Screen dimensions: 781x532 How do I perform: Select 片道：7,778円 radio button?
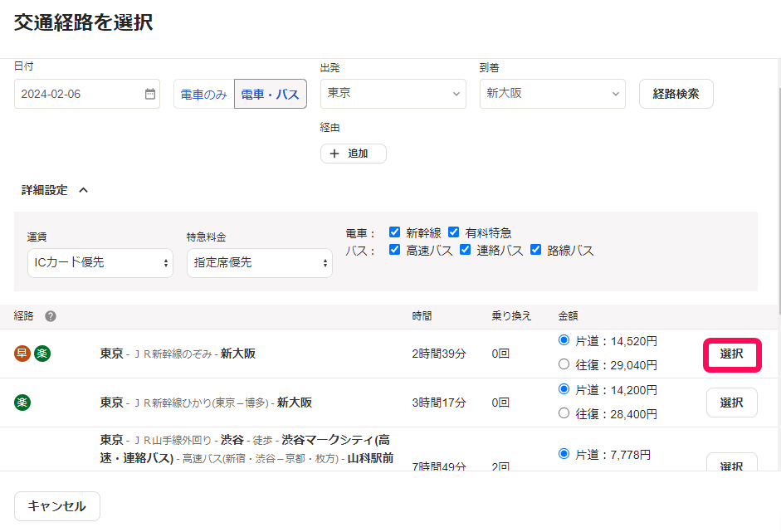tap(564, 454)
